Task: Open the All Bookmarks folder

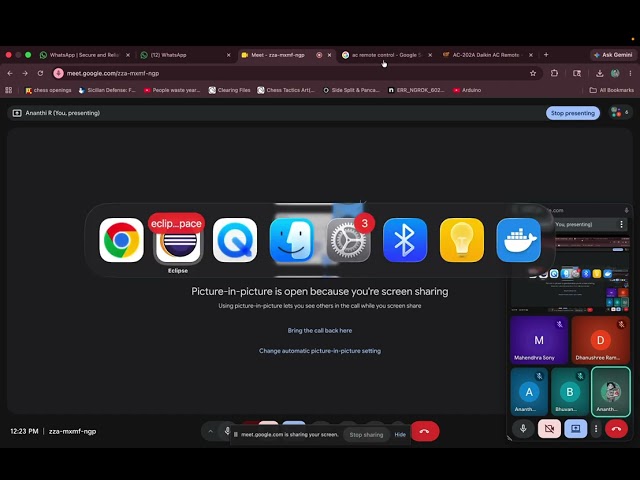Action: click(x=611, y=90)
